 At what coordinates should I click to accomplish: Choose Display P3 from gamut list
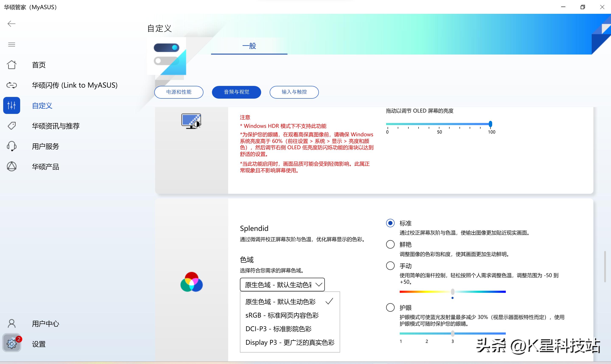pyautogui.click(x=290, y=342)
